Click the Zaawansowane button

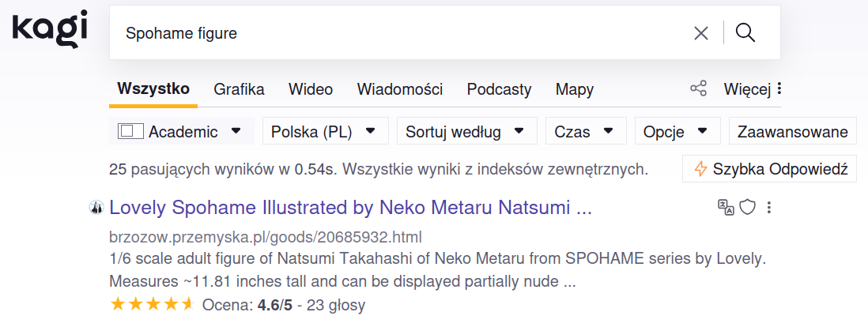click(792, 132)
